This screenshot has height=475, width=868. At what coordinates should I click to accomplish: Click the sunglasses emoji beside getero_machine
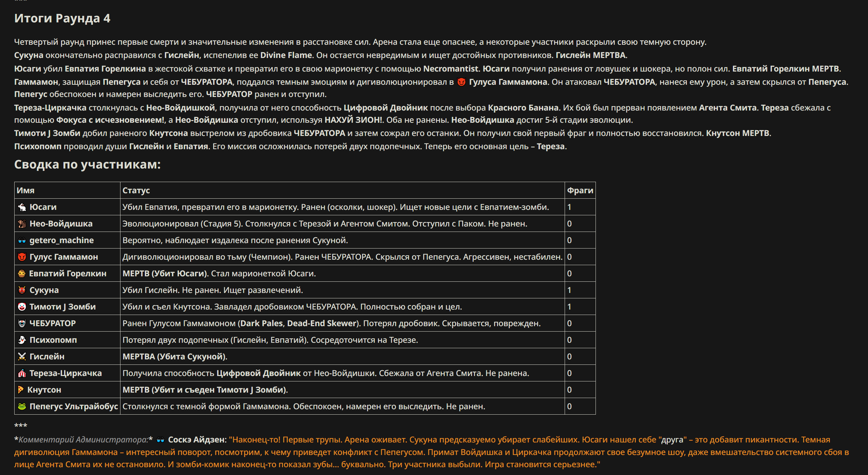click(22, 240)
